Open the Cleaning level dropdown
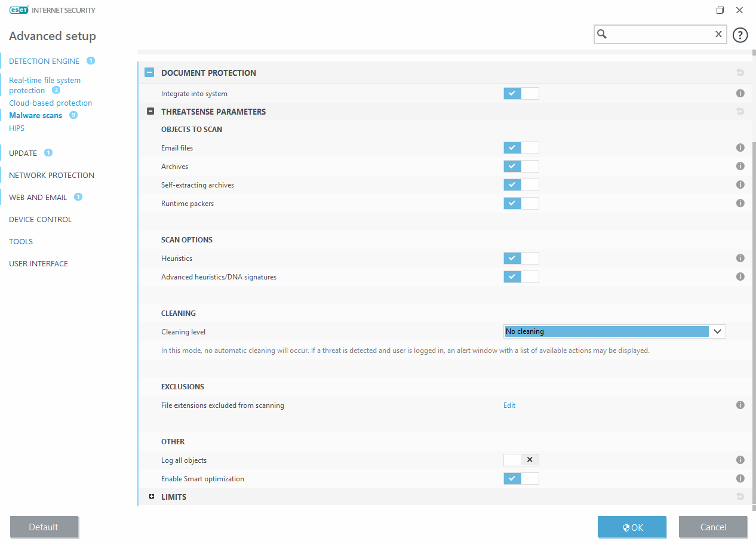The height and width of the screenshot is (544, 756). (614, 331)
